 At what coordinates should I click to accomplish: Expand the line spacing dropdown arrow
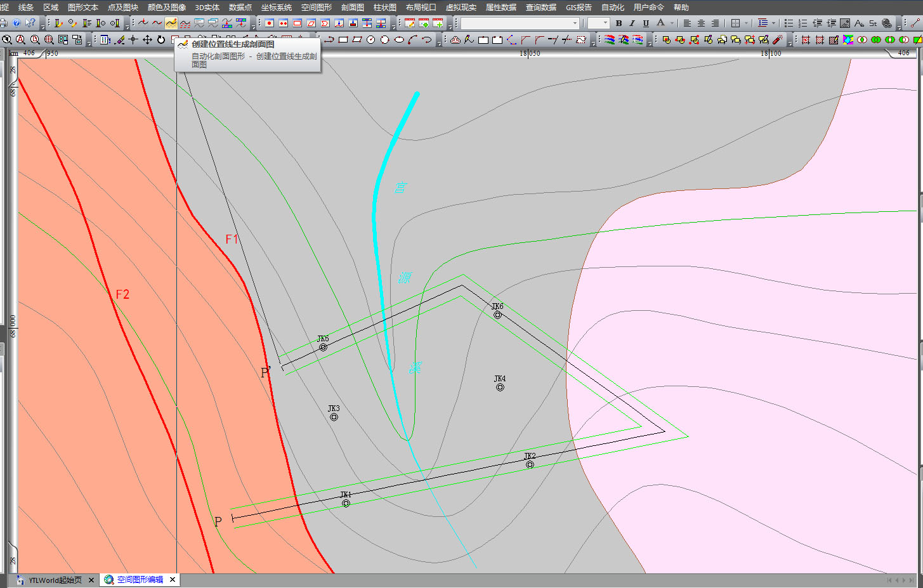[773, 23]
